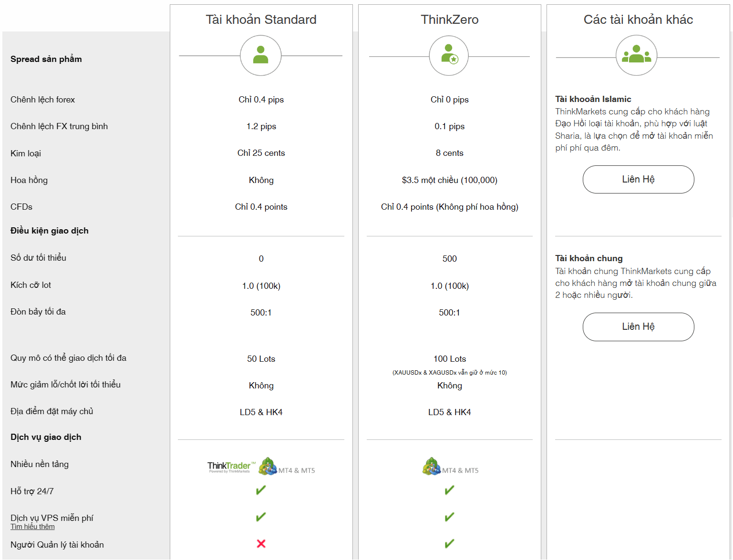This screenshot has height=560, width=733.
Task: Click Standard 24/7 support green checkmark
Action: 261,490
